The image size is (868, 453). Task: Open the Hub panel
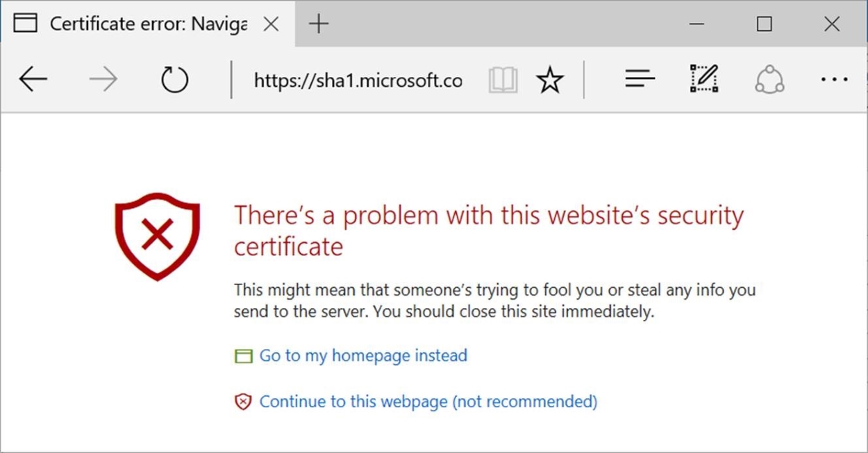click(x=639, y=78)
